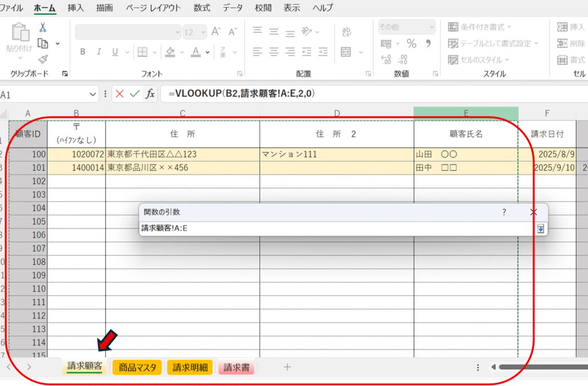The width and height of the screenshot is (588, 386).
Task: Confirm formula with the green checkmark
Action: [134, 94]
